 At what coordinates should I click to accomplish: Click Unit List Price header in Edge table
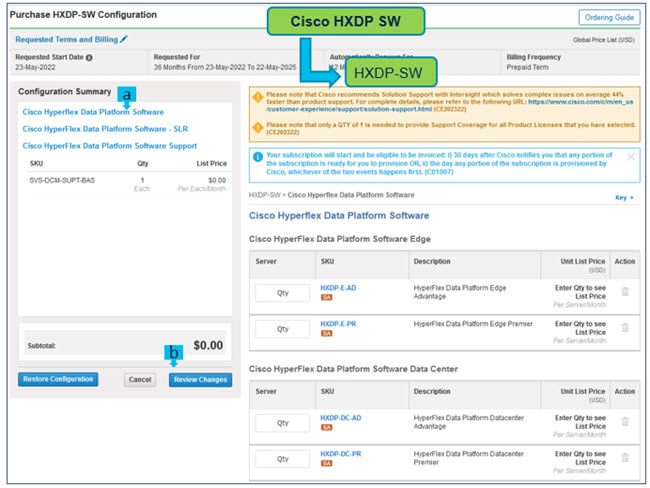[582, 262]
